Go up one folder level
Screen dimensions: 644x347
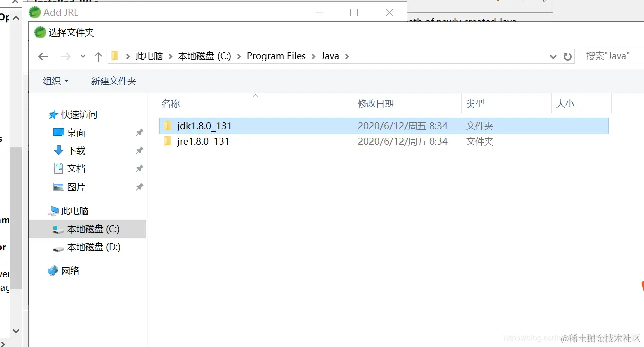[x=98, y=56]
